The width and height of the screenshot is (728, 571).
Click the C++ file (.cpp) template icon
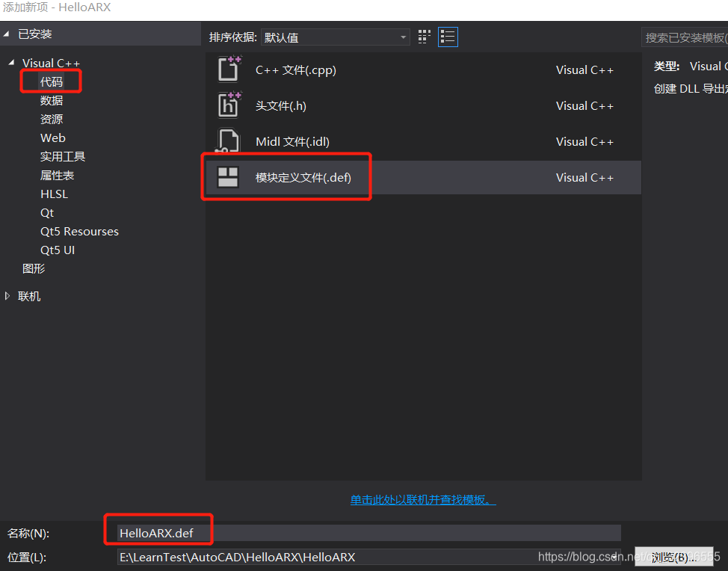tap(229, 70)
